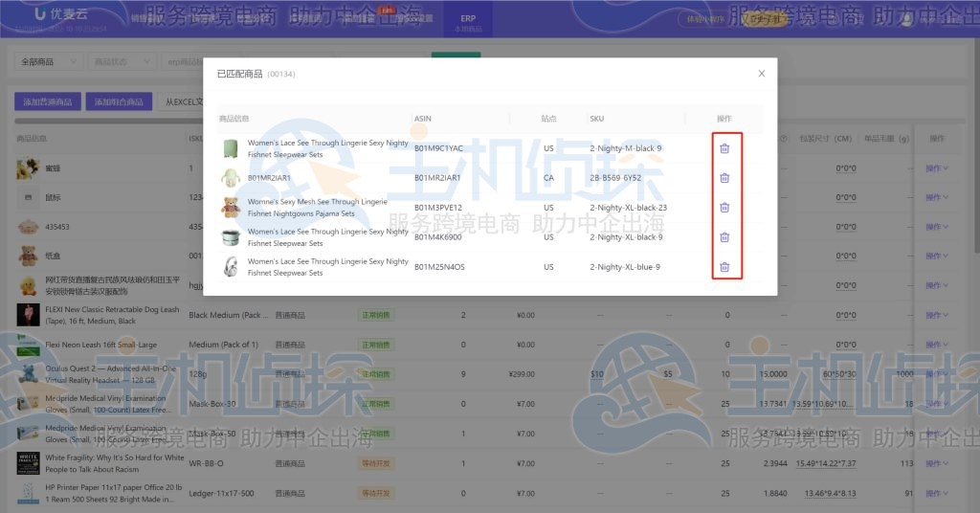
Task: Delete matched product with ASIN B01M4K6900
Action: [724, 237]
